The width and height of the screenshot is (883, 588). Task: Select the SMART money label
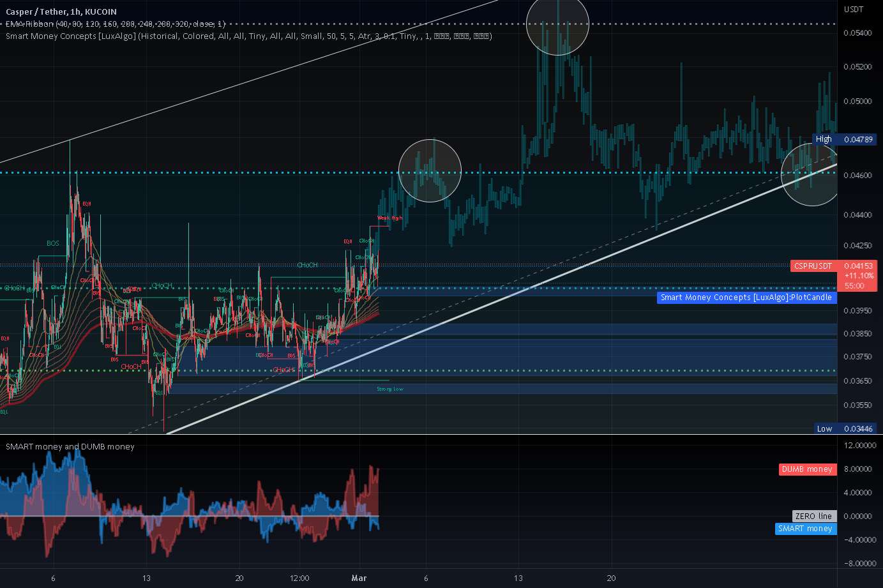pos(806,529)
